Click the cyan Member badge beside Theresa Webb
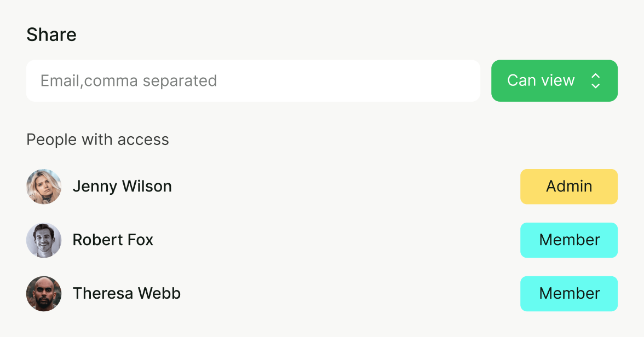This screenshot has height=337, width=644. coord(569,294)
